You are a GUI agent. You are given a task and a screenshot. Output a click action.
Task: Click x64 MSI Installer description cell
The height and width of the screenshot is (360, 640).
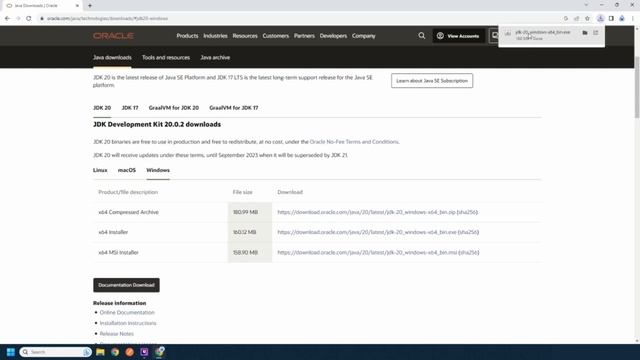[160, 253]
